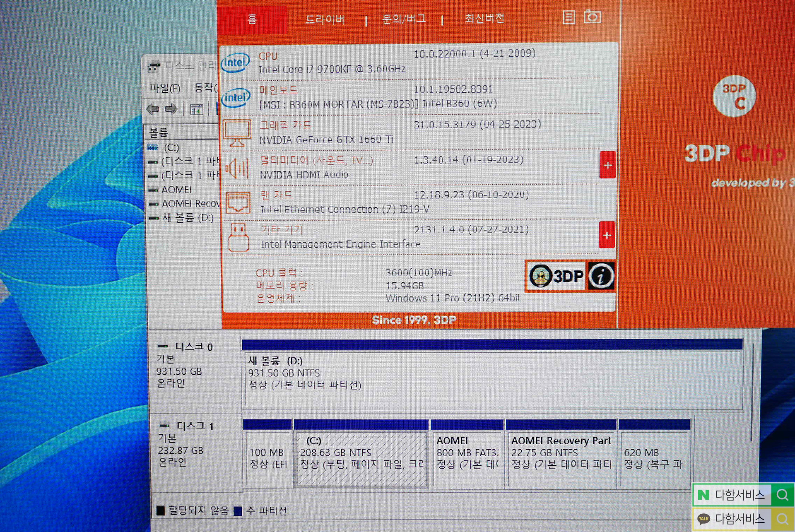
Task: Click the list document icon in header
Action: click(x=569, y=17)
